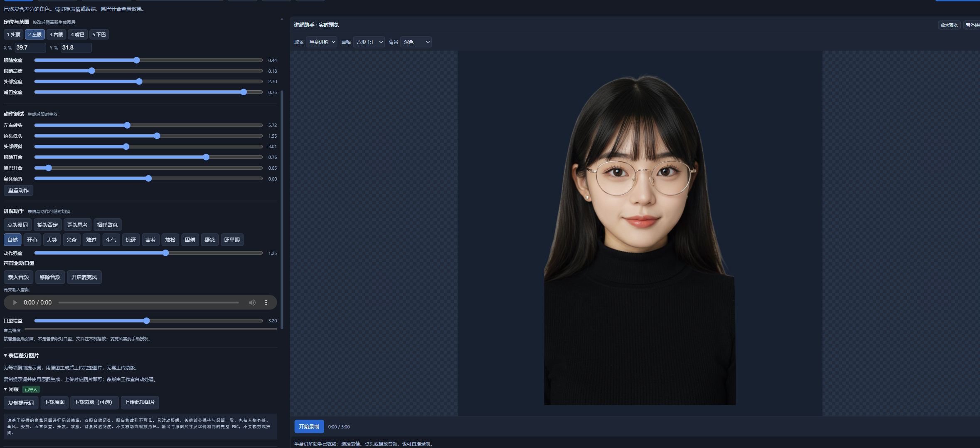Adjust the 左右转头 slider
This screenshot has width=980, height=448.
148,125
